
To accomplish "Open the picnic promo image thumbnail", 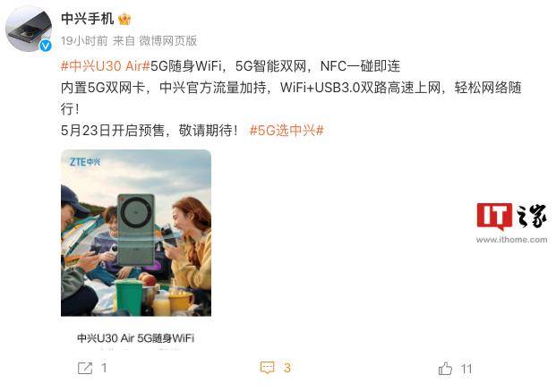I will point(136,233).
